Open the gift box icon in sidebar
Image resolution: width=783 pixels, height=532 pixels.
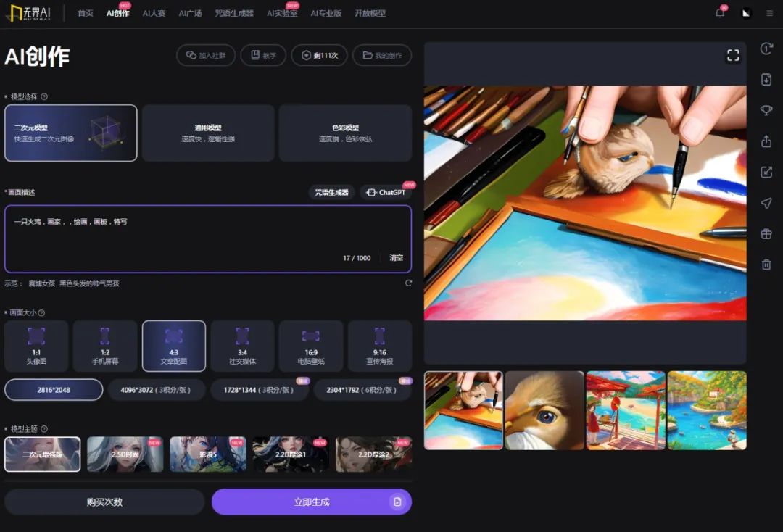click(766, 234)
